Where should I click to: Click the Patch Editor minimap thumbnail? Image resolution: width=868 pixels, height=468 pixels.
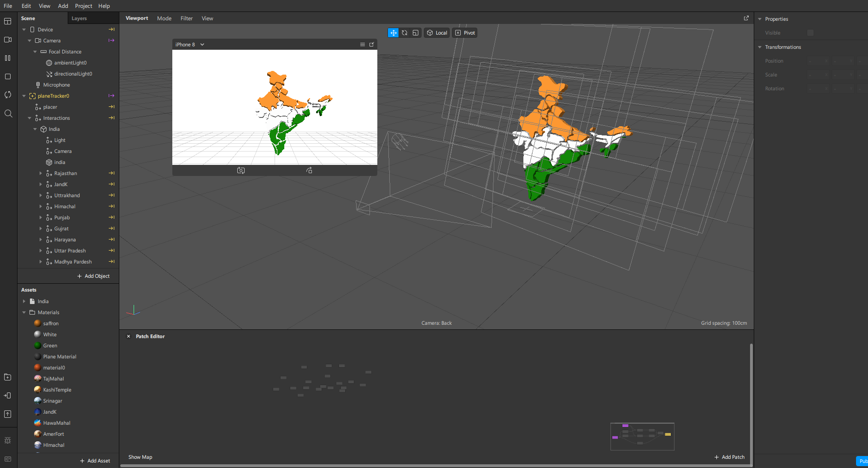pos(642,436)
